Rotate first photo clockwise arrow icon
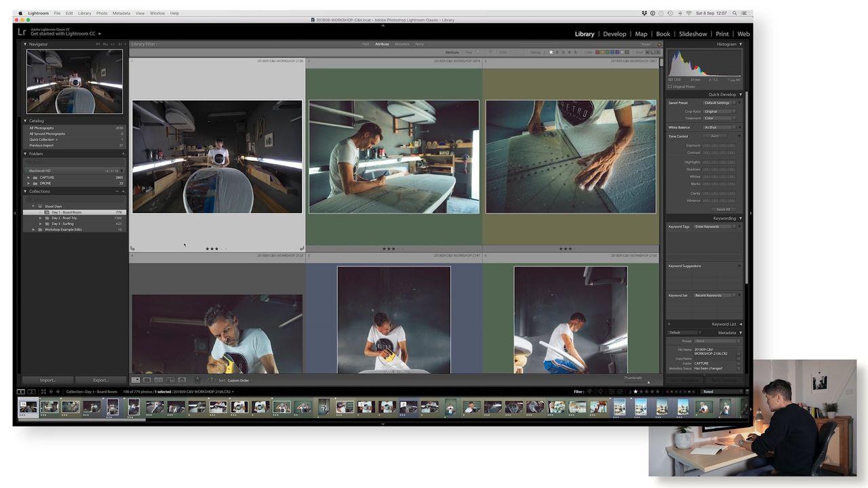Image resolution: width=868 pixels, height=488 pixels. pyautogui.click(x=302, y=249)
